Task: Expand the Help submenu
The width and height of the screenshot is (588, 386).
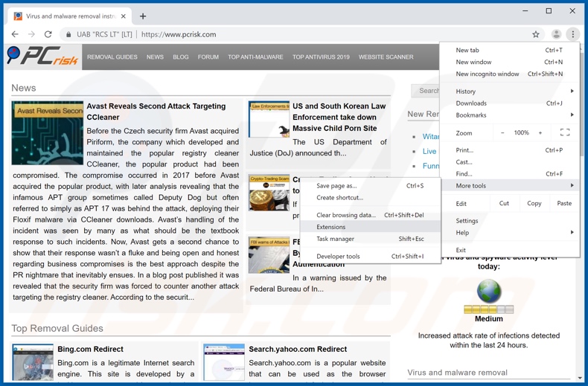Action: click(x=509, y=233)
